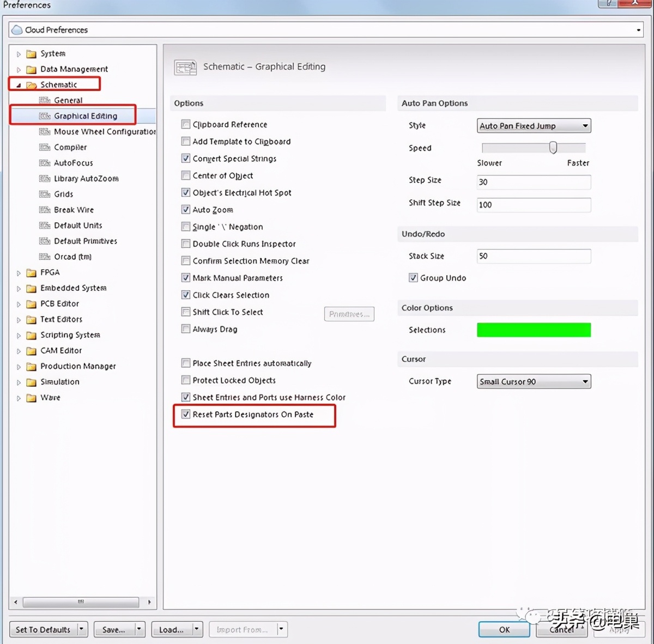Click the Default Primitives page icon
The height and width of the screenshot is (644, 654).
(45, 241)
